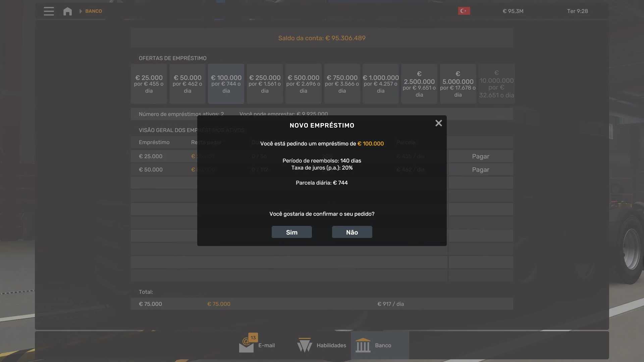Click the Banco building icon

pyautogui.click(x=363, y=345)
